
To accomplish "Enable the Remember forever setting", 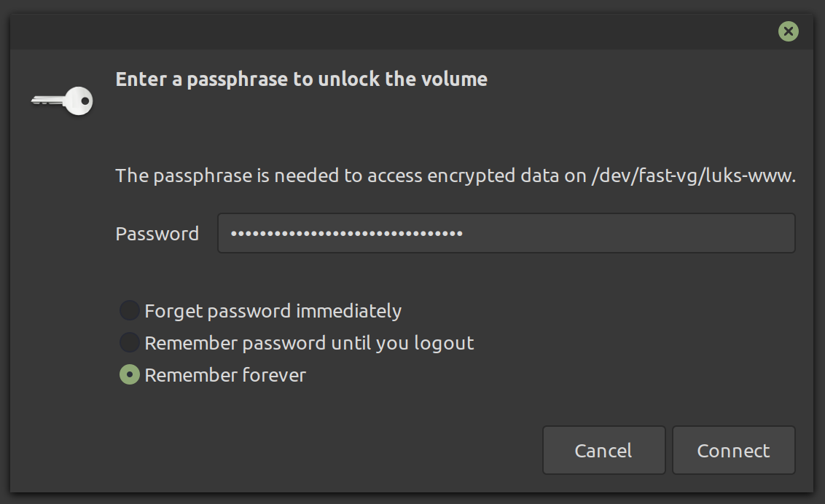I will point(128,374).
